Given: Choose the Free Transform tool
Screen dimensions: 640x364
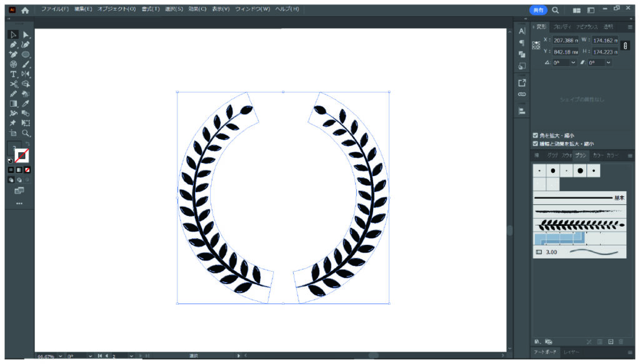Looking at the screenshot, I should (26, 123).
